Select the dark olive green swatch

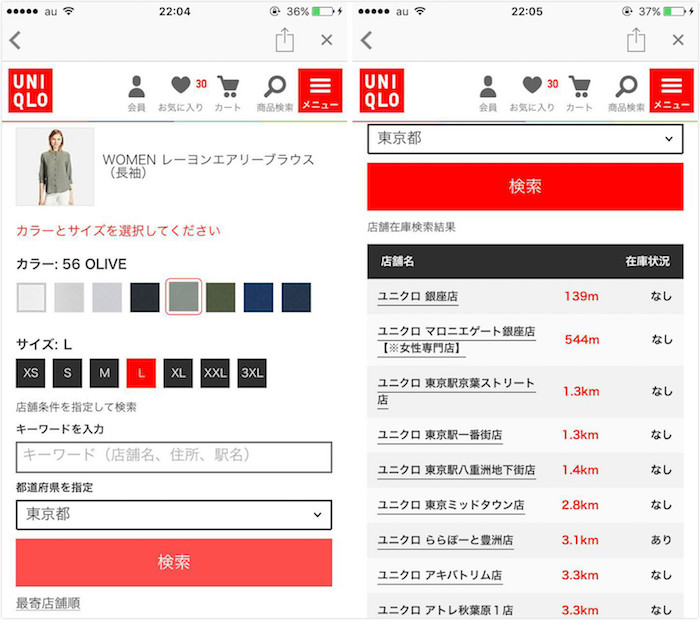221,297
